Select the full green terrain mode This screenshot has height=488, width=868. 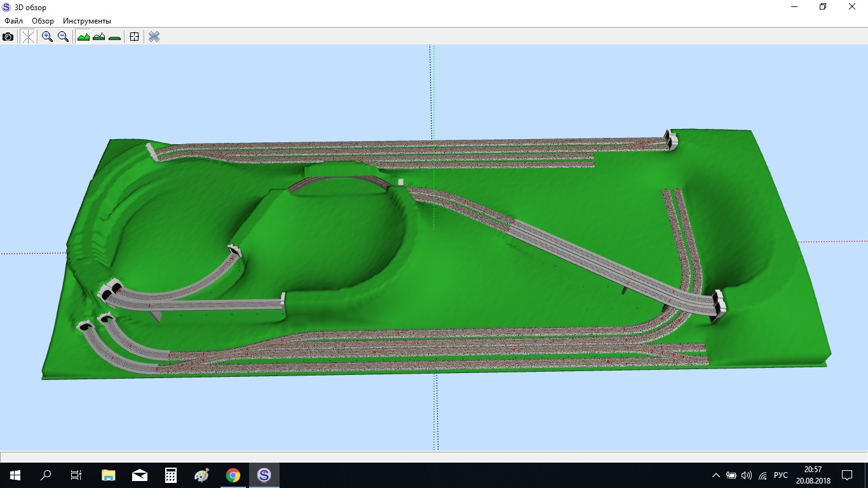pyautogui.click(x=83, y=37)
